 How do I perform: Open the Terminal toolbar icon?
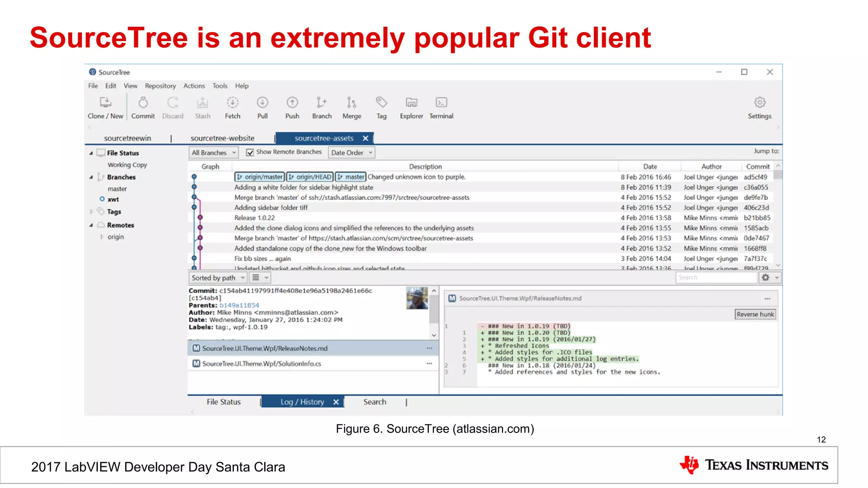441,103
